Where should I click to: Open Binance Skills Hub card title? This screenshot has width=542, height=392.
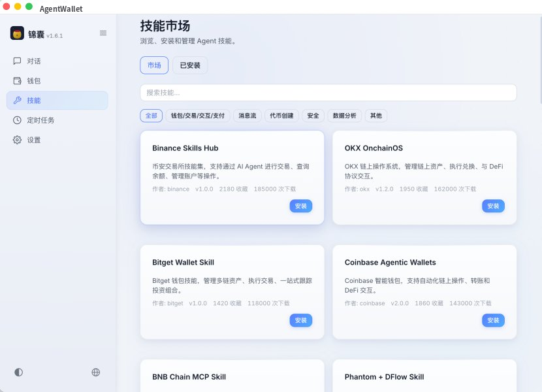click(185, 148)
